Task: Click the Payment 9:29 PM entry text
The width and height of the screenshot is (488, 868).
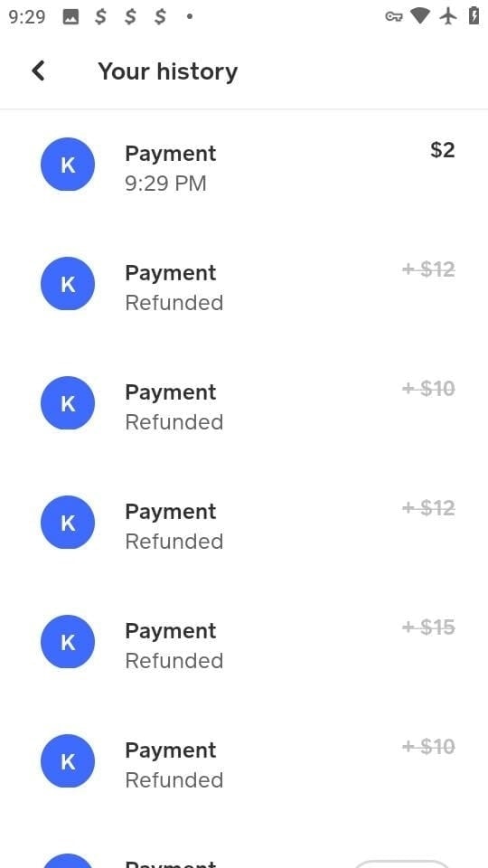Action: [x=171, y=168]
